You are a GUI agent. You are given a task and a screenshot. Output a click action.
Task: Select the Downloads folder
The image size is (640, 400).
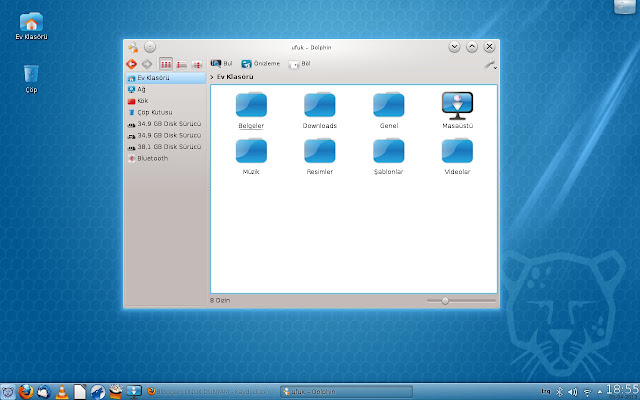(320, 110)
